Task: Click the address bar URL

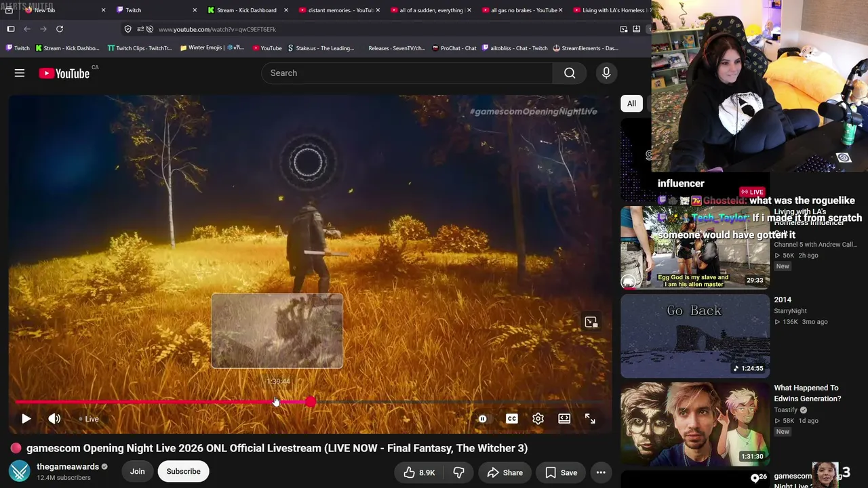Action: coord(217,29)
